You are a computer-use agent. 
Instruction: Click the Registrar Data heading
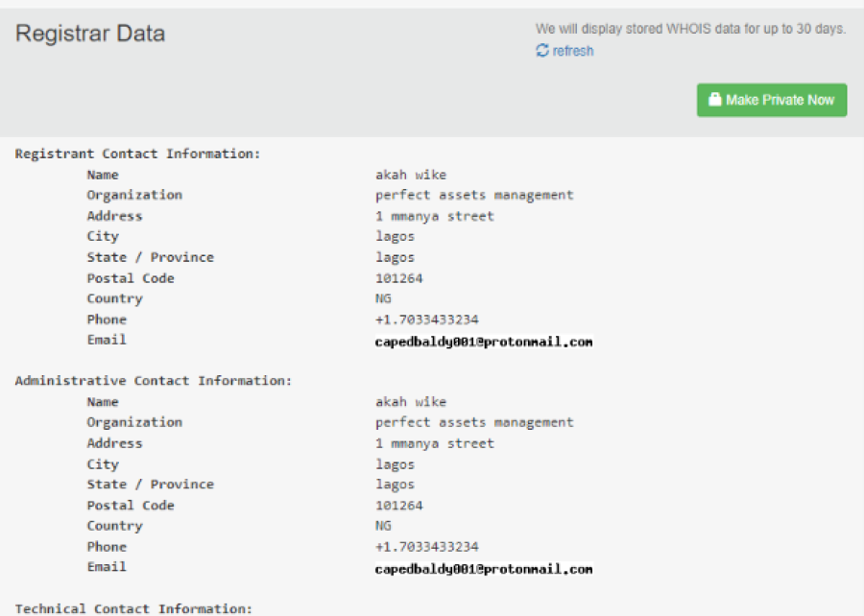[x=90, y=34]
